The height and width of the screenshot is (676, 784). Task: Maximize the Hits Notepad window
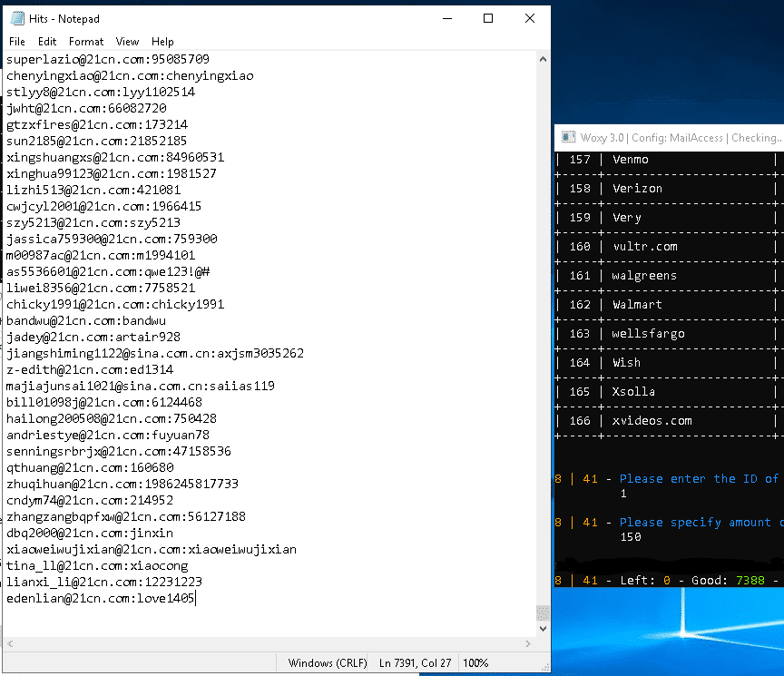coord(488,18)
